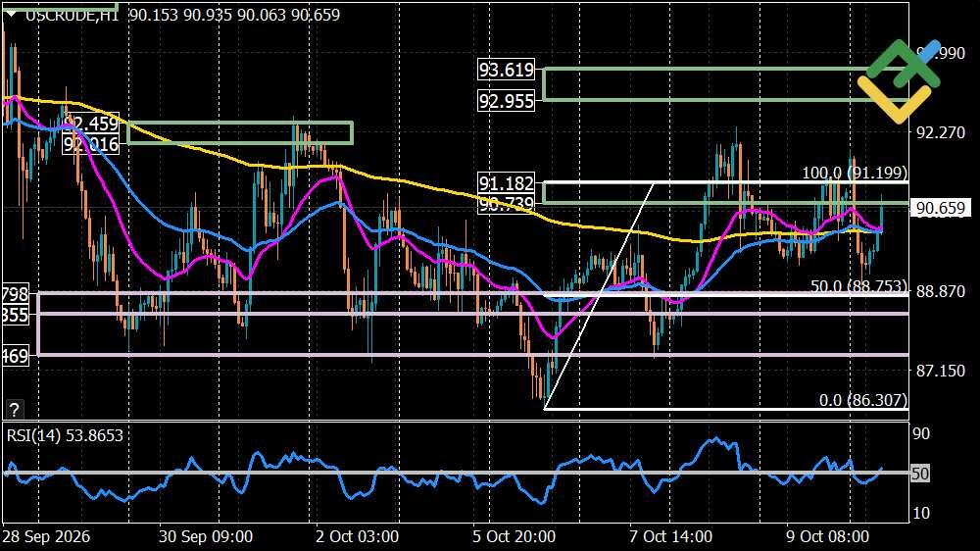Select the Fibonacci 0.0 (86.307) label
The height and width of the screenshot is (551, 980).
click(862, 400)
